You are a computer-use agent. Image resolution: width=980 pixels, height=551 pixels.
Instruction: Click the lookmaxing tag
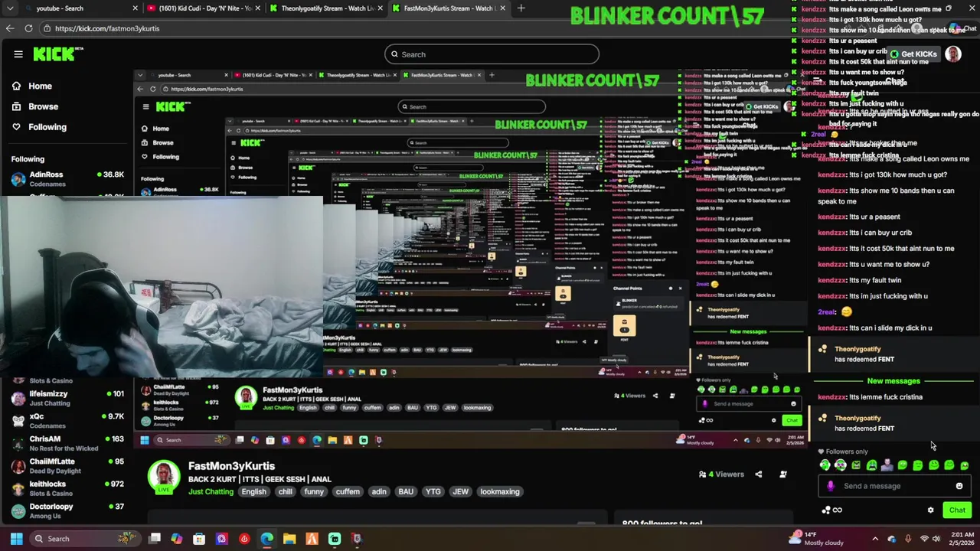click(500, 492)
